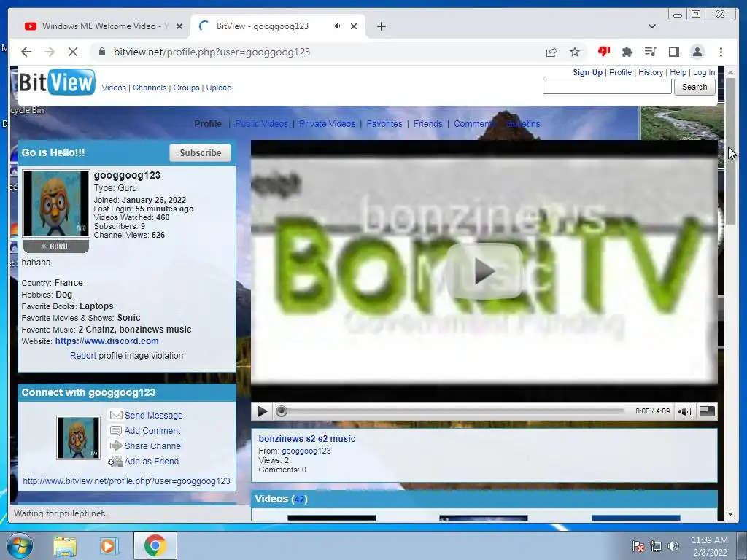747x560 pixels.
Task: Close the Windows ME Welcome Video tab
Action: (x=179, y=26)
